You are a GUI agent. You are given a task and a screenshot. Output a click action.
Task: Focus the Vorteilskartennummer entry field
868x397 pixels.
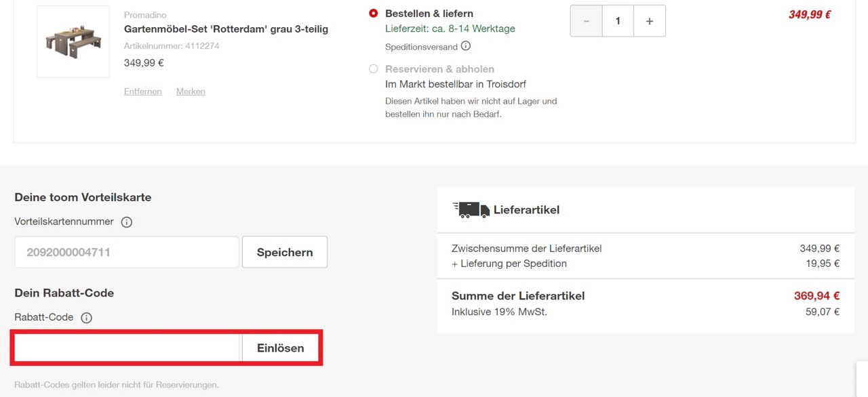(125, 251)
